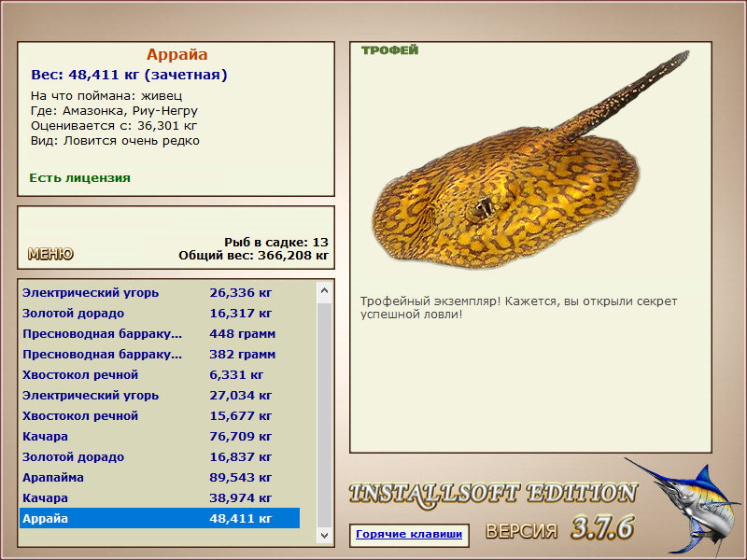Select Электрический угорь 26,336 кг row
The image size is (747, 560).
pos(160,292)
